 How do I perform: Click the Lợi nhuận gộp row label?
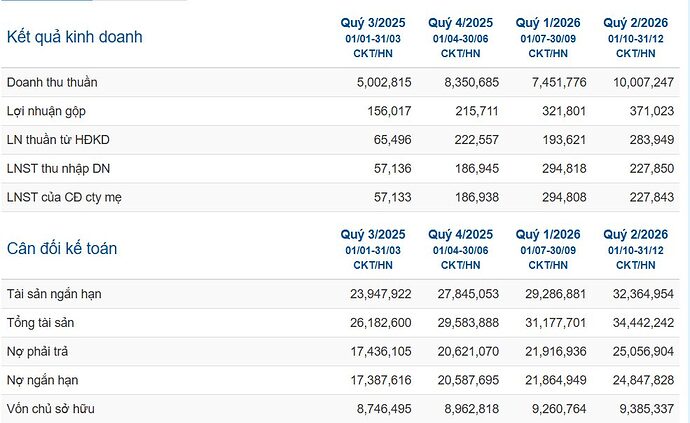click(46, 111)
